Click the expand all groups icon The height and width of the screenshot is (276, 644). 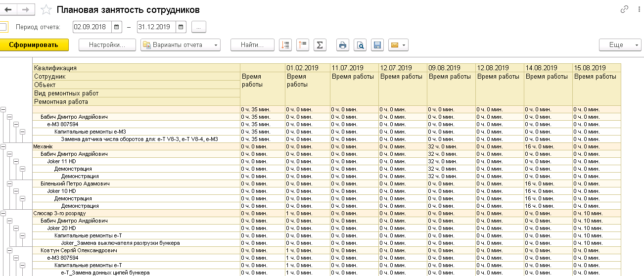tap(285, 45)
